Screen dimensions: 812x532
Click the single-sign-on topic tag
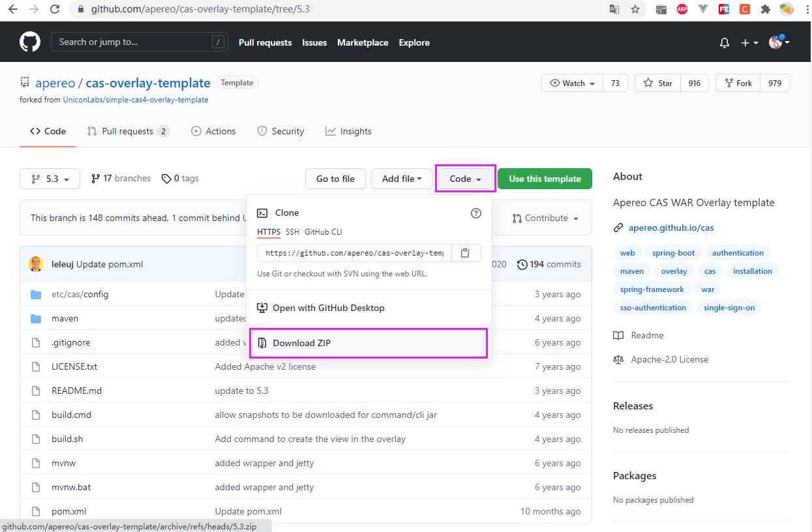point(729,308)
